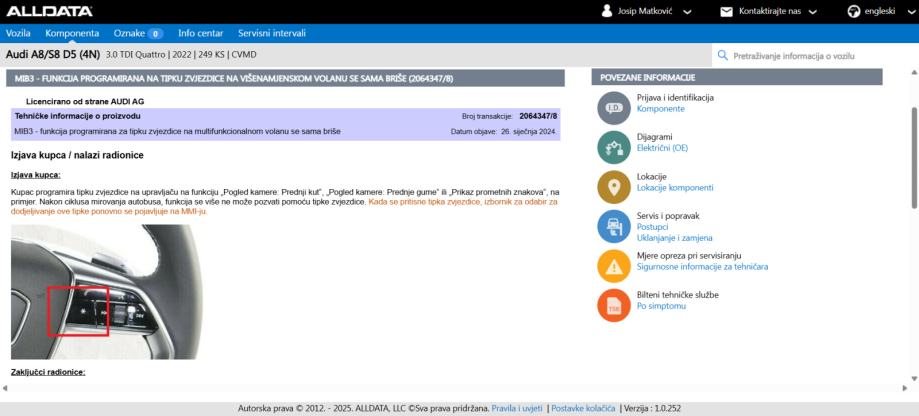Click the Prijava i identifikacija I.D. icon
Viewport: 919px width, 416px height.
614,108
